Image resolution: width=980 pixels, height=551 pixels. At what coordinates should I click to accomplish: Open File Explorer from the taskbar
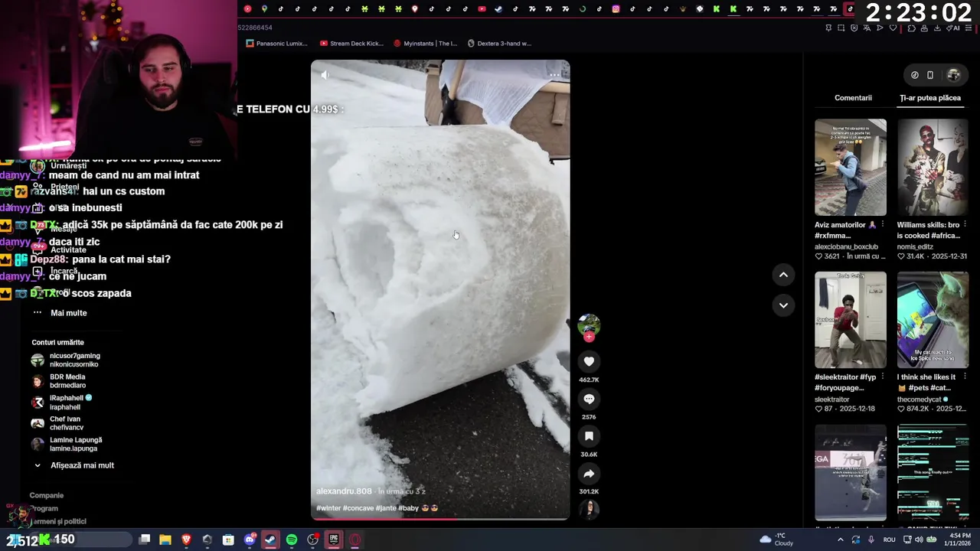165,540
